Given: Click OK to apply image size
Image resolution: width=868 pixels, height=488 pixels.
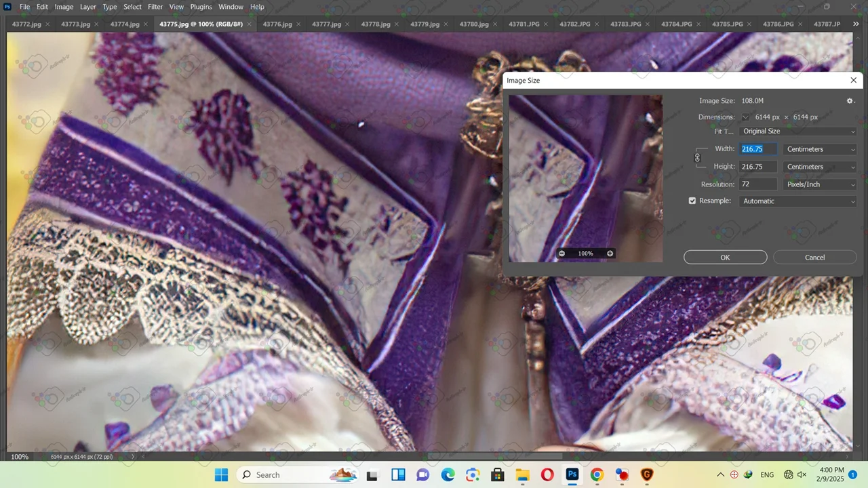Looking at the screenshot, I should click(x=725, y=258).
